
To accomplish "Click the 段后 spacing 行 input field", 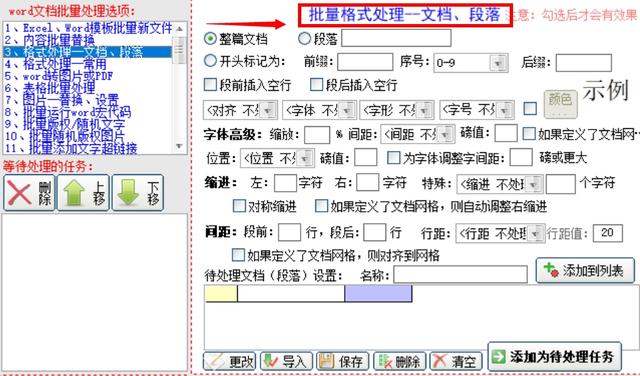I will [x=375, y=232].
